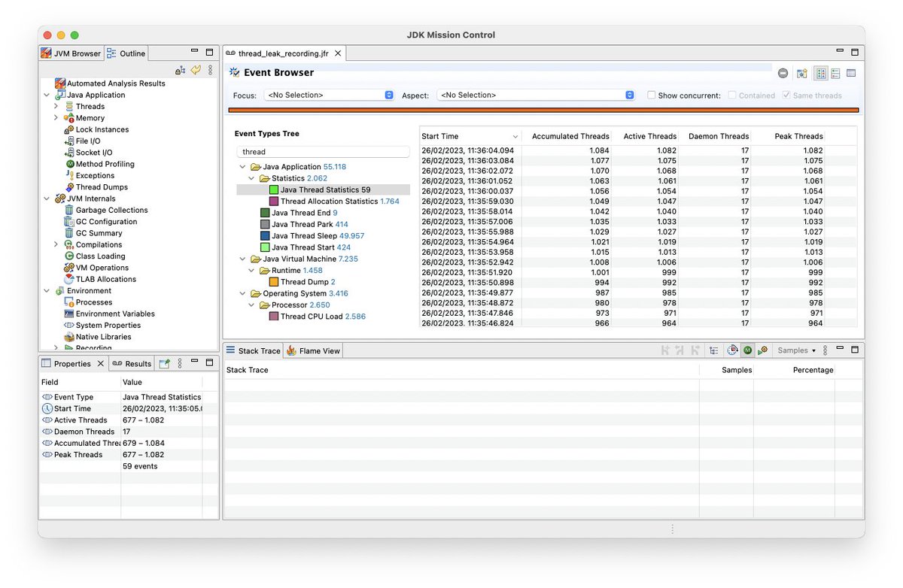Click the Thread CPU Load event type

click(315, 317)
